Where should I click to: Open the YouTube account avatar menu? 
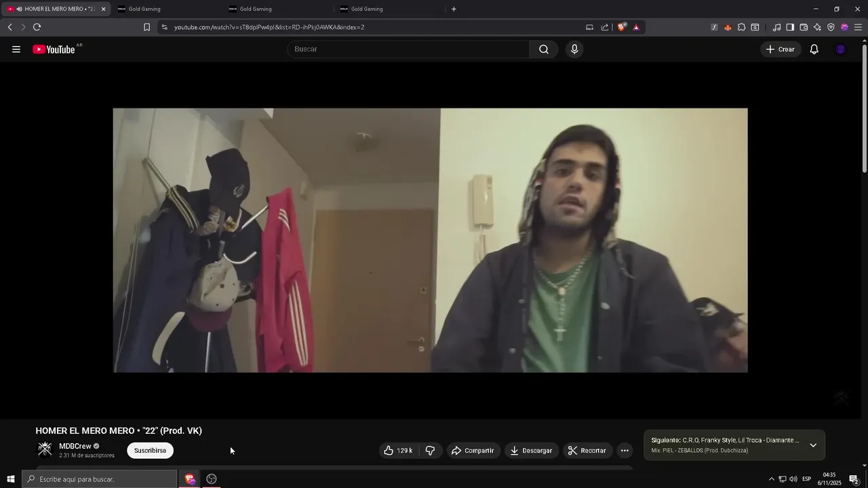coord(841,49)
